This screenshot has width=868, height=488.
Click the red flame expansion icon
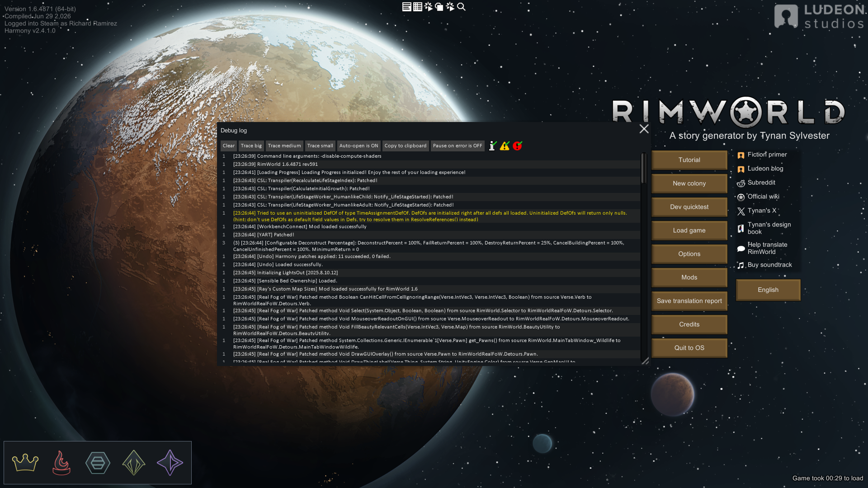pos(61,463)
